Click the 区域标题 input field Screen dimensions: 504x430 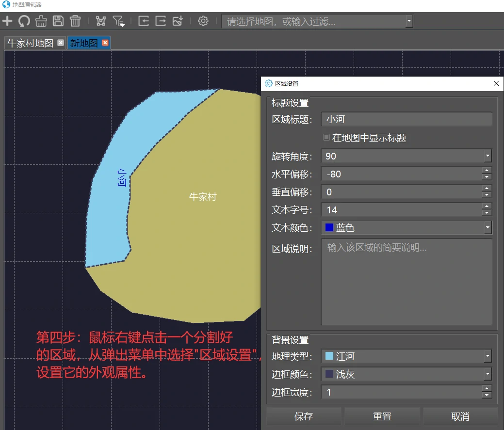406,119
